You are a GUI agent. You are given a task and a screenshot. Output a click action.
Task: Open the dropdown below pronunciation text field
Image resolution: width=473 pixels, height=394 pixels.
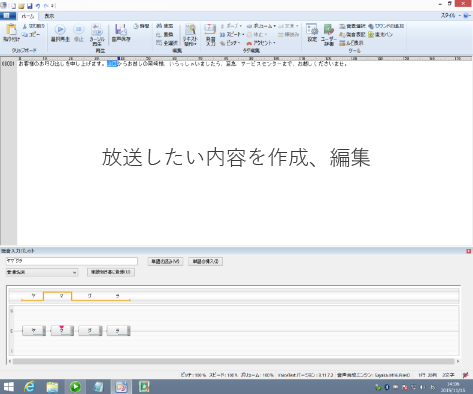point(42,272)
